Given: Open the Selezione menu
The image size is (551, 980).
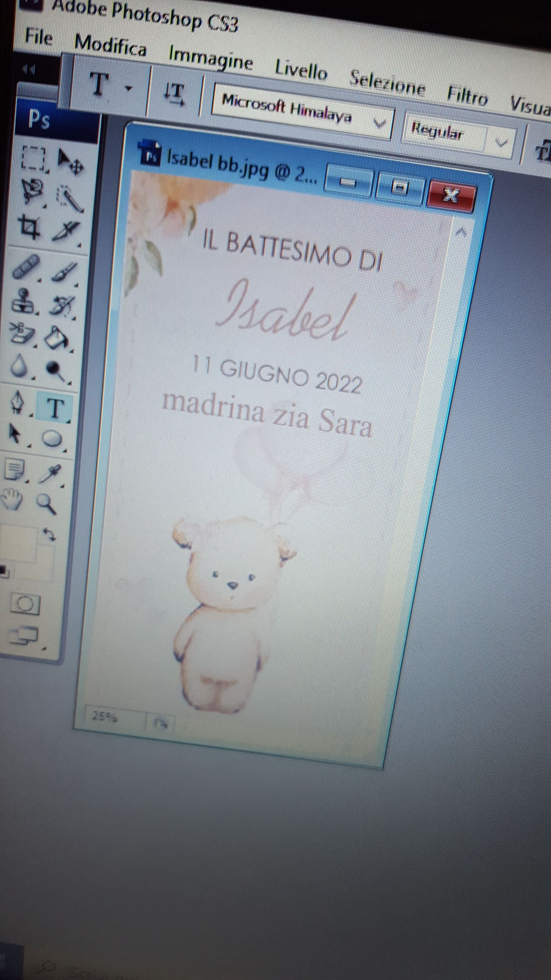Looking at the screenshot, I should point(387,82).
